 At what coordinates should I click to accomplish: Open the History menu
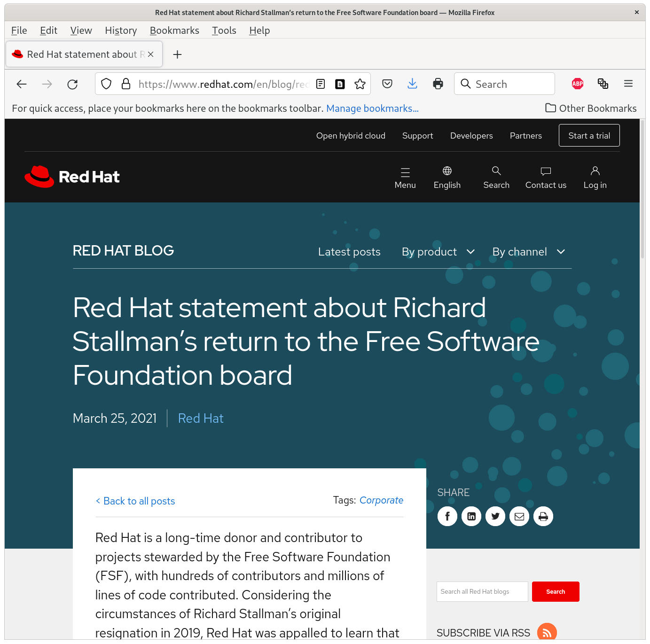pos(121,31)
